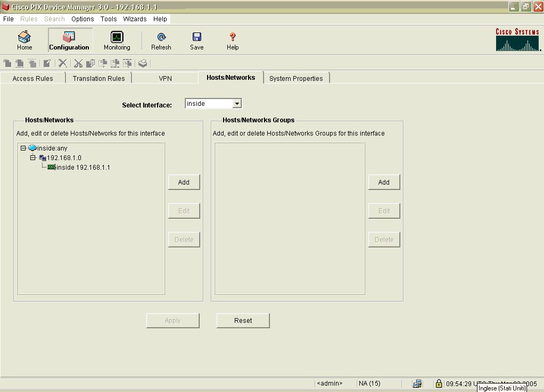Select the inside:any tree entry
Screen dimensions: 544x392
coord(52,148)
